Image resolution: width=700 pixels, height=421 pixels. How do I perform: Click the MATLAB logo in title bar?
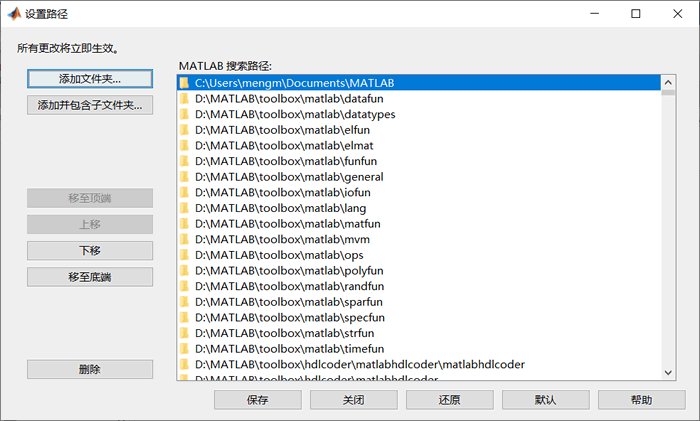[14, 14]
